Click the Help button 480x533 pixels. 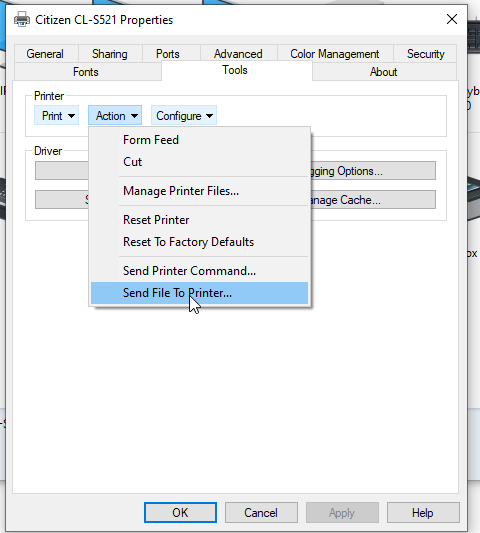coord(423,512)
